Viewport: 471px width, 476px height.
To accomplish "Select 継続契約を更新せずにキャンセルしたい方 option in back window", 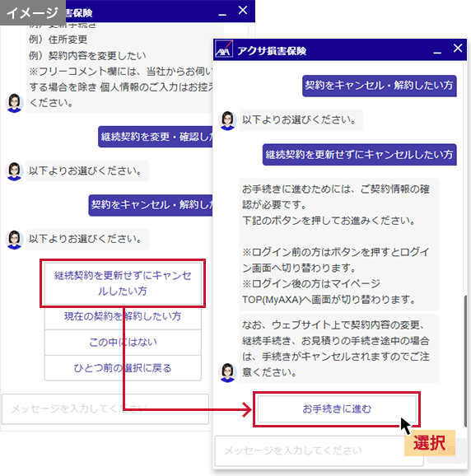I will point(123,283).
